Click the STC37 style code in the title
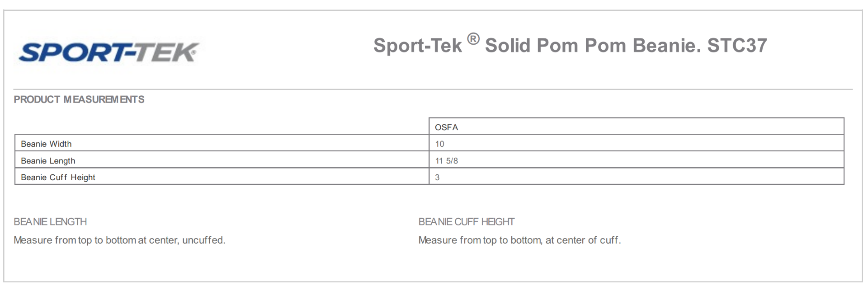 click(x=737, y=46)
